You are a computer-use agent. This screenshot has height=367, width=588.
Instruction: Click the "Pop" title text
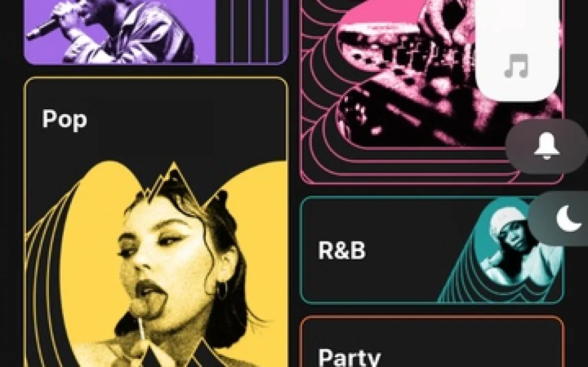(x=64, y=120)
